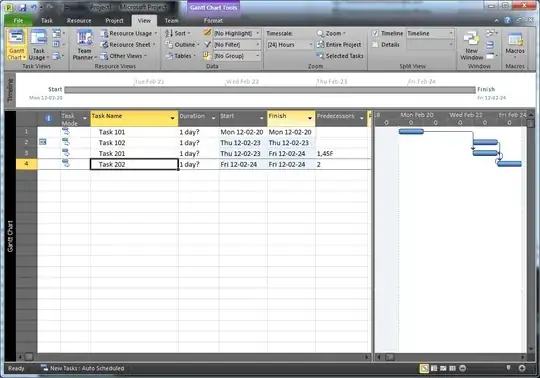Check the Details checkbox
540x378 pixels.
(375, 45)
